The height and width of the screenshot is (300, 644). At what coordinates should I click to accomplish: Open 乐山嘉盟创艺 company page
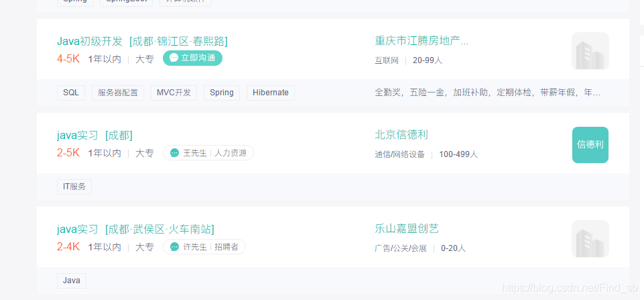pyautogui.click(x=407, y=229)
